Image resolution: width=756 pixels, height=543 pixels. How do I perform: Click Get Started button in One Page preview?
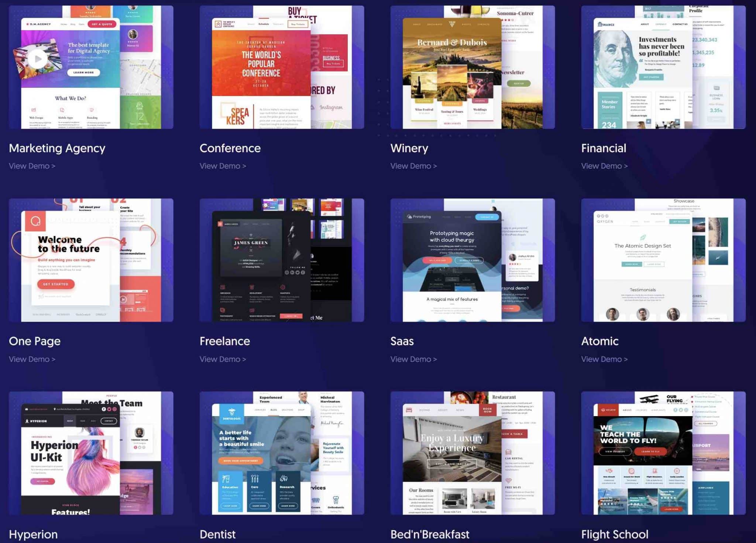click(x=56, y=284)
